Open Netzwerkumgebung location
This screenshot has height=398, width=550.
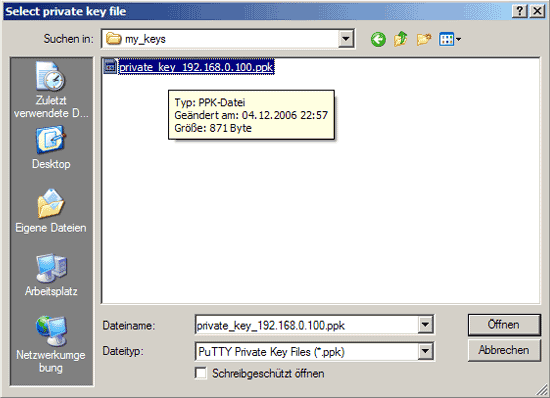[x=51, y=345]
